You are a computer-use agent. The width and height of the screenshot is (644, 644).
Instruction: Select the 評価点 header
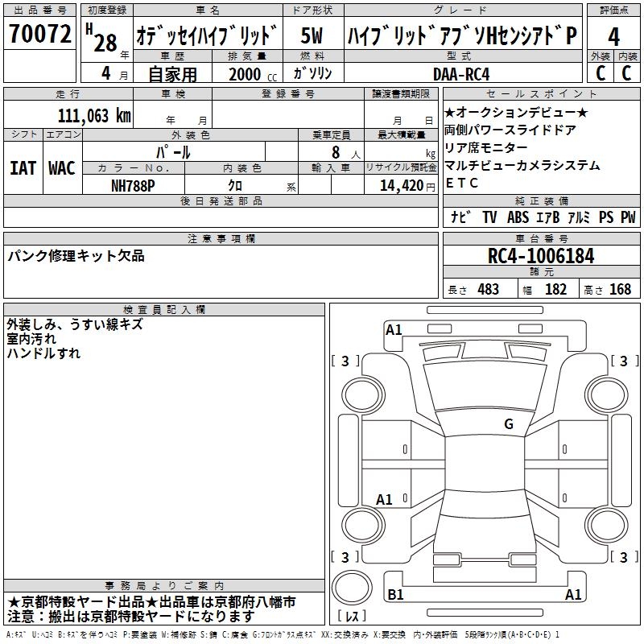(x=613, y=10)
